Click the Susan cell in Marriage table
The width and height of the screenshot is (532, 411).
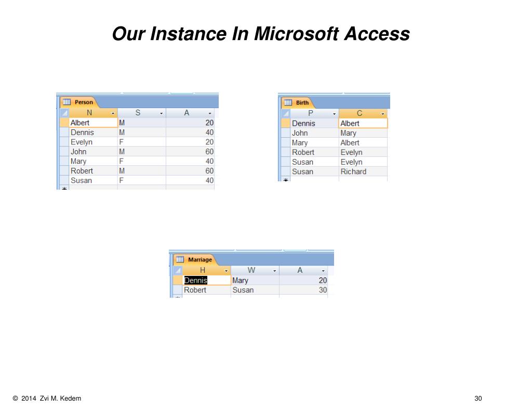point(255,290)
